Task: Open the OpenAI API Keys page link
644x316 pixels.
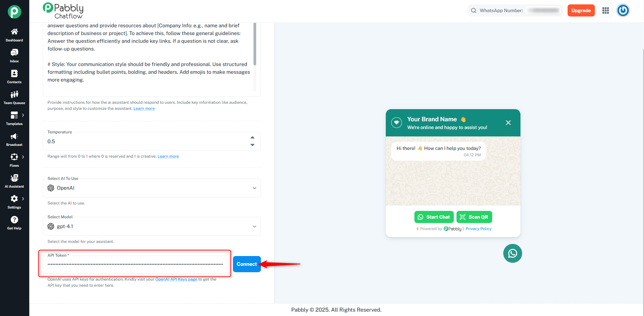Action: [x=176, y=279]
